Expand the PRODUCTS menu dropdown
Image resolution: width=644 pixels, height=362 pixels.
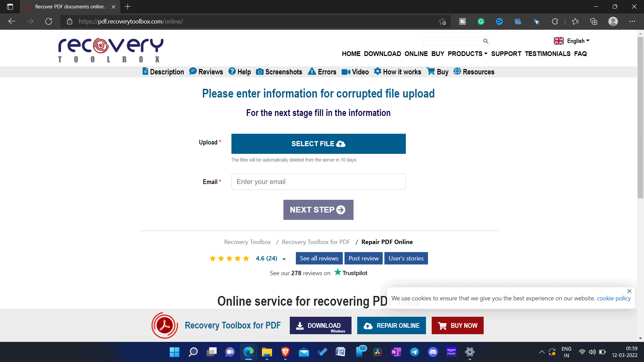(468, 54)
